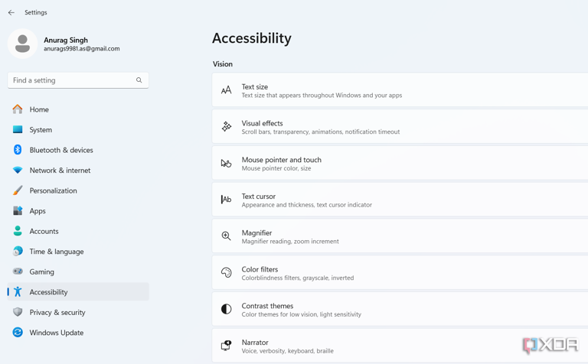Image resolution: width=588 pixels, height=364 pixels.
Task: Click the Network wifi icon in sidebar
Action: pyautogui.click(x=18, y=170)
